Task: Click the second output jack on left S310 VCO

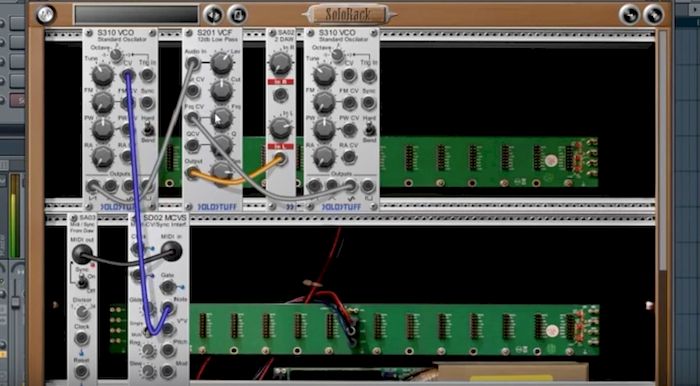Action: coord(110,186)
